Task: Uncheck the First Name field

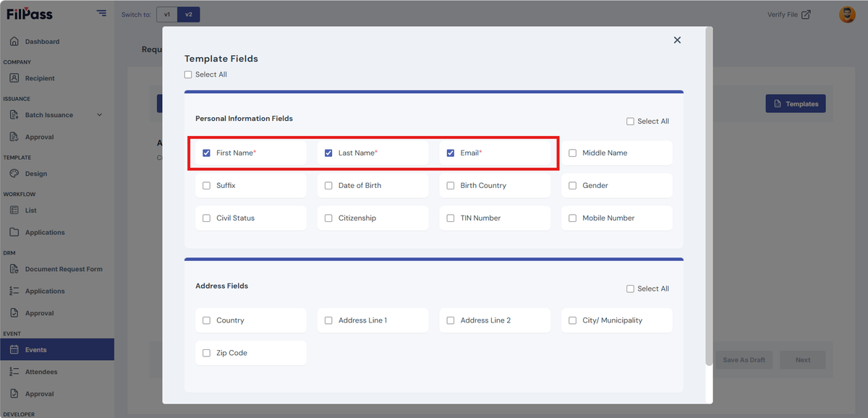Action: click(207, 153)
